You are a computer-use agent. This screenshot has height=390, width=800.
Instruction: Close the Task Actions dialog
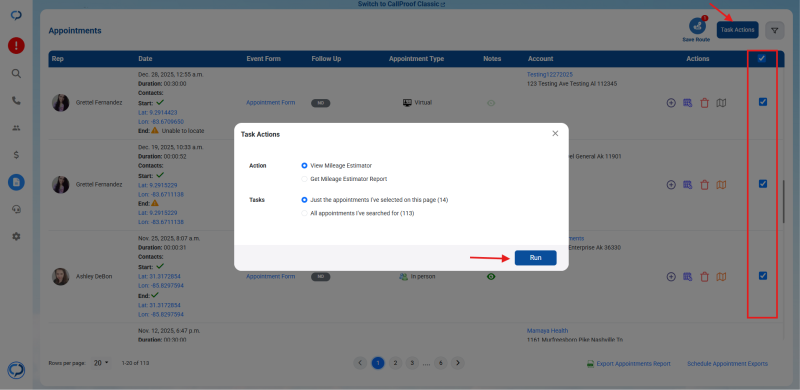(555, 134)
